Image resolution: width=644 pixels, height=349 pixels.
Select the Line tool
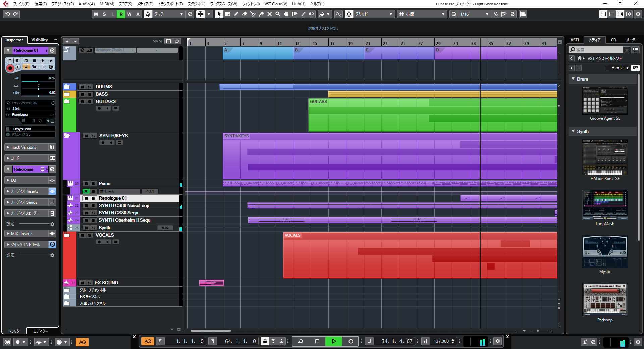pyautogui.click(x=303, y=14)
